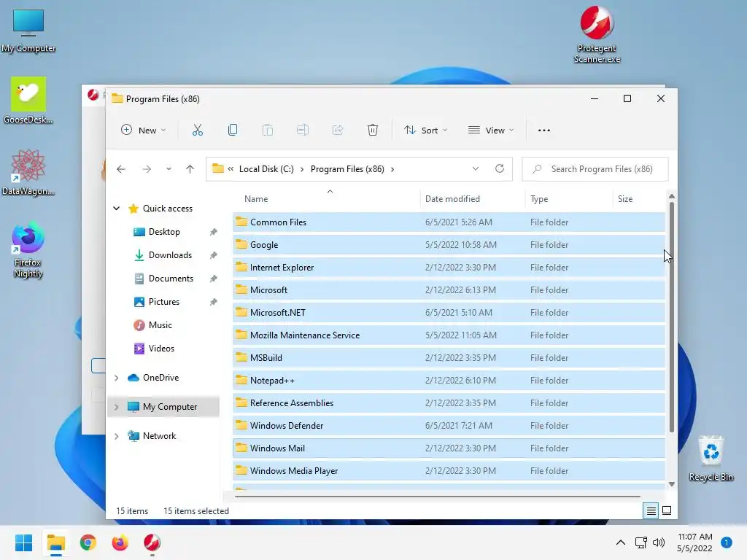Open the volume tray icon
The image size is (747, 560).
[x=659, y=542]
